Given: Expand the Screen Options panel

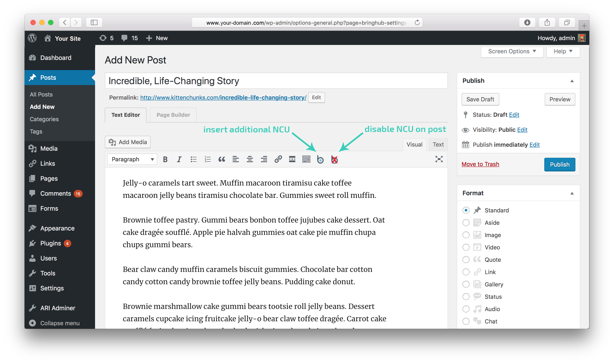Looking at the screenshot, I should pyautogui.click(x=512, y=52).
